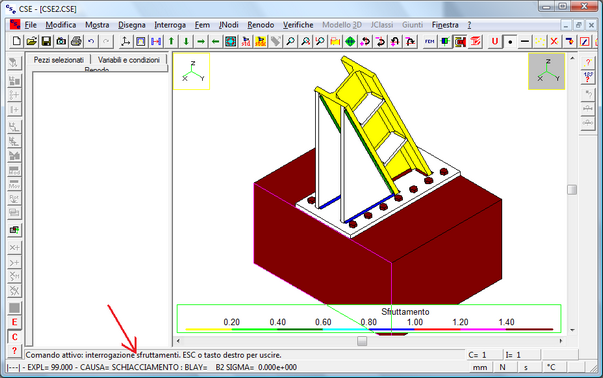Click the save diskette icon
Screen dimensions: 603x378
46,41
